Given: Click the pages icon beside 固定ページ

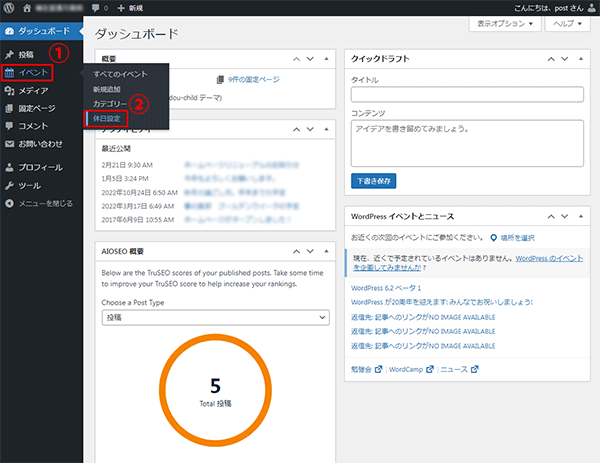Looking at the screenshot, I should click(x=10, y=109).
